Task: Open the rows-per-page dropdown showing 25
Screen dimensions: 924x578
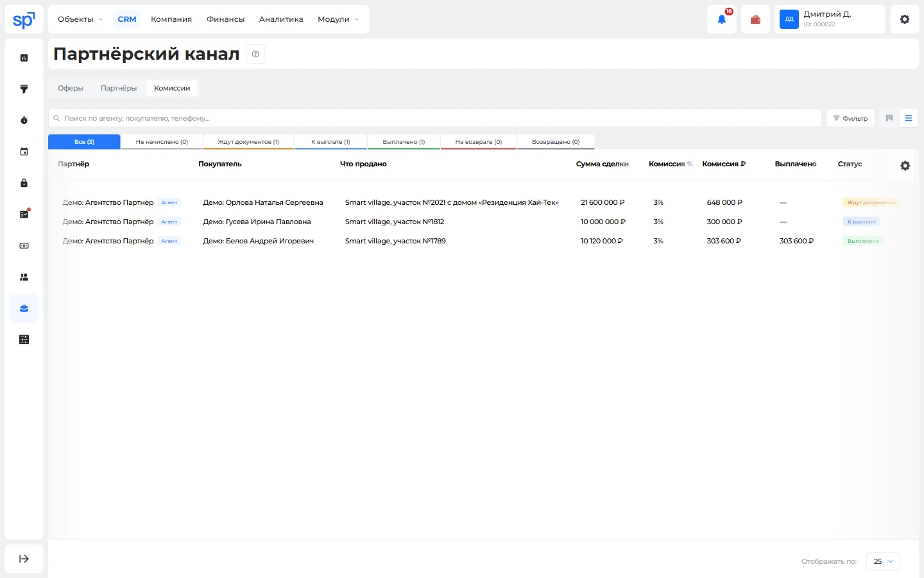Action: tap(883, 561)
